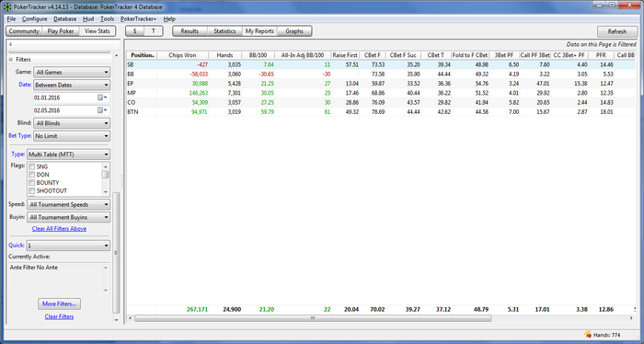This screenshot has width=644, height=344.
Task: Switch to the Graphs tab
Action: point(294,31)
